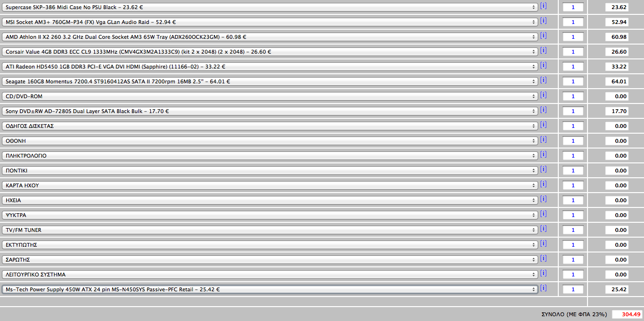Open the ΟΘΟΝΗ dropdown
The width and height of the screenshot is (644, 321).
pos(270,141)
